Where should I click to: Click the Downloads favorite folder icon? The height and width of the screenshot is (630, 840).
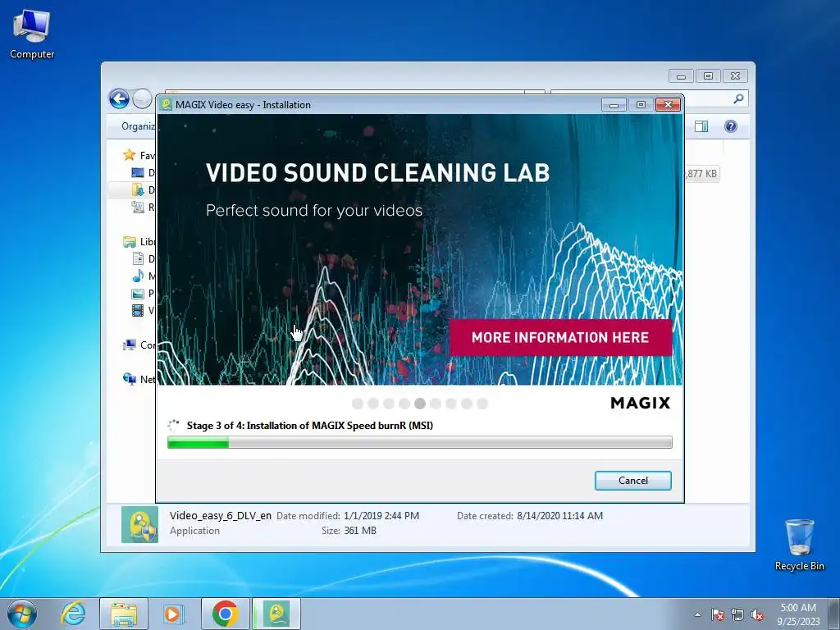coord(138,189)
